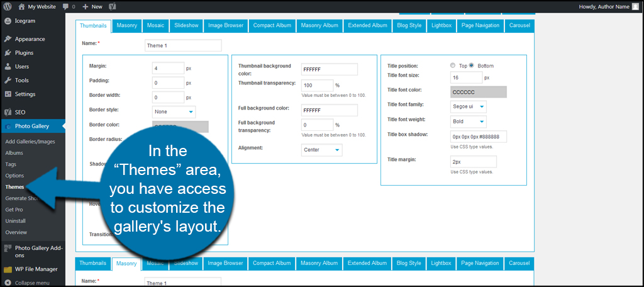This screenshot has width=644, height=287.
Task: Select the Lightbox tab in lower panel
Action: click(x=441, y=263)
